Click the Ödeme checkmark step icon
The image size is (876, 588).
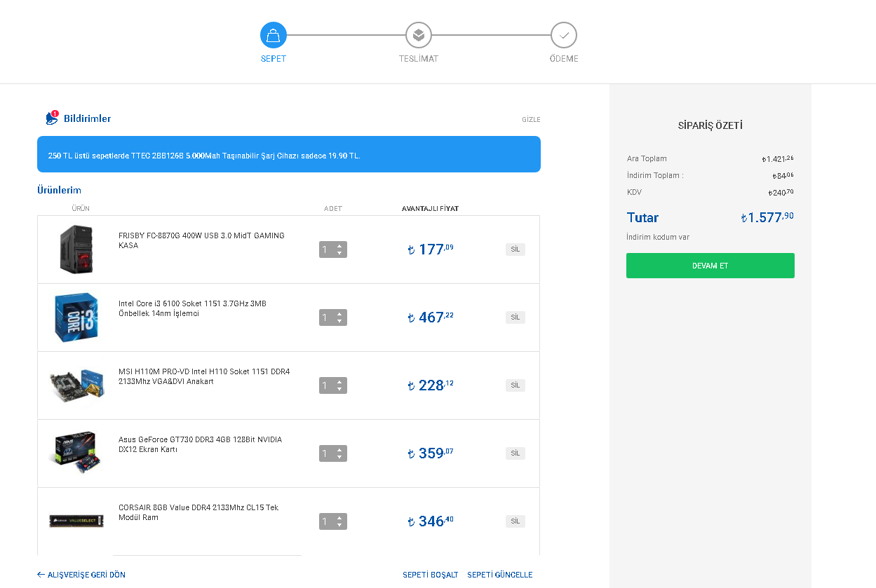click(564, 35)
